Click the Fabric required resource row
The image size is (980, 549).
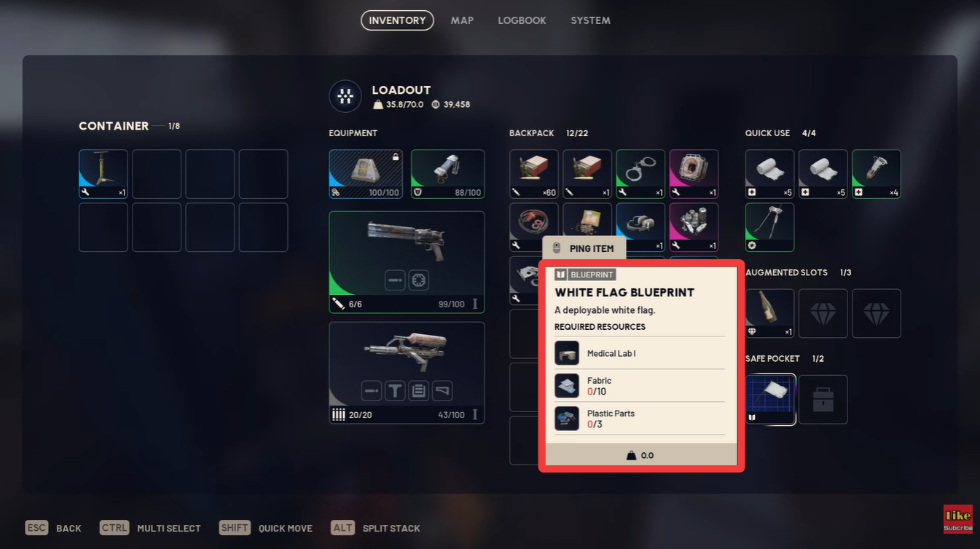click(x=640, y=386)
